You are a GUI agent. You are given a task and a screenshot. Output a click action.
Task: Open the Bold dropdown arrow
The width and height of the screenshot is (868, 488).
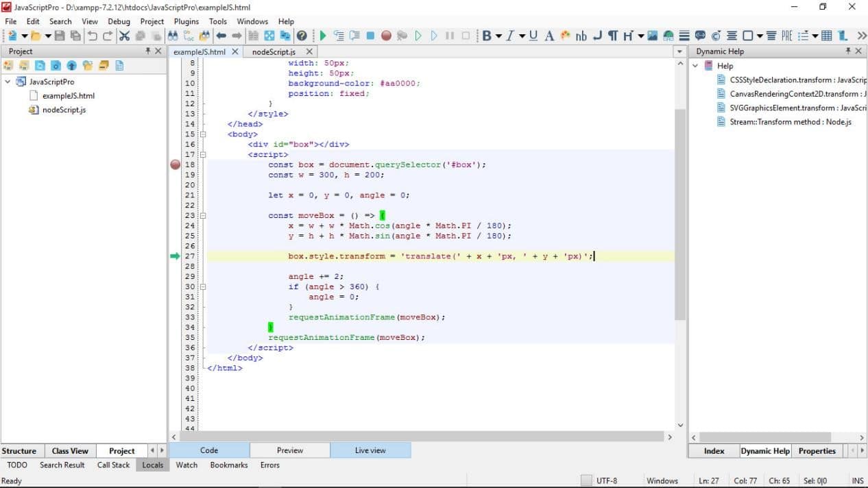(498, 36)
